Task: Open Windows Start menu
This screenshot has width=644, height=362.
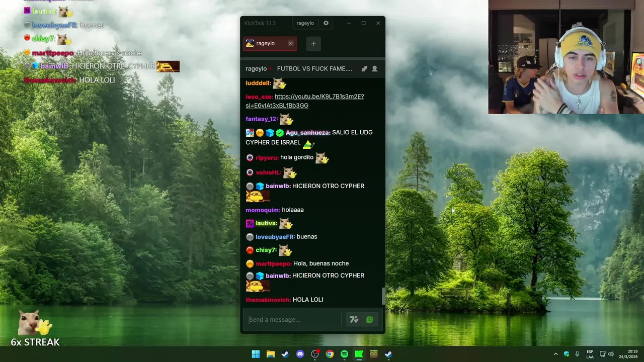Action: (256, 354)
